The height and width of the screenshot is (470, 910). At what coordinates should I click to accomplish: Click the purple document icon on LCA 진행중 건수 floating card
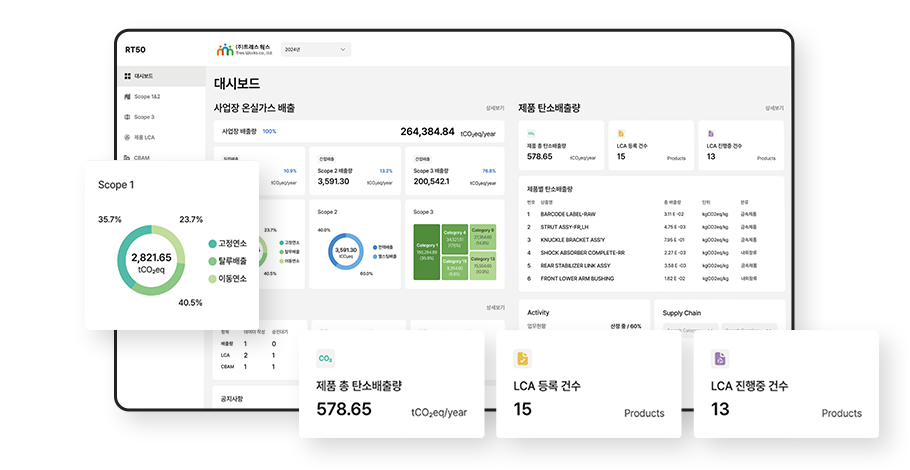coord(720,359)
